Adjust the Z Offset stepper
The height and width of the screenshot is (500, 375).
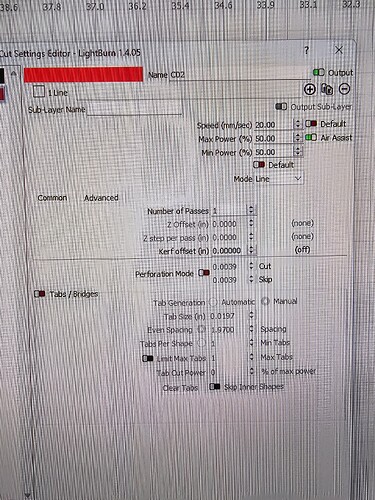[251, 223]
